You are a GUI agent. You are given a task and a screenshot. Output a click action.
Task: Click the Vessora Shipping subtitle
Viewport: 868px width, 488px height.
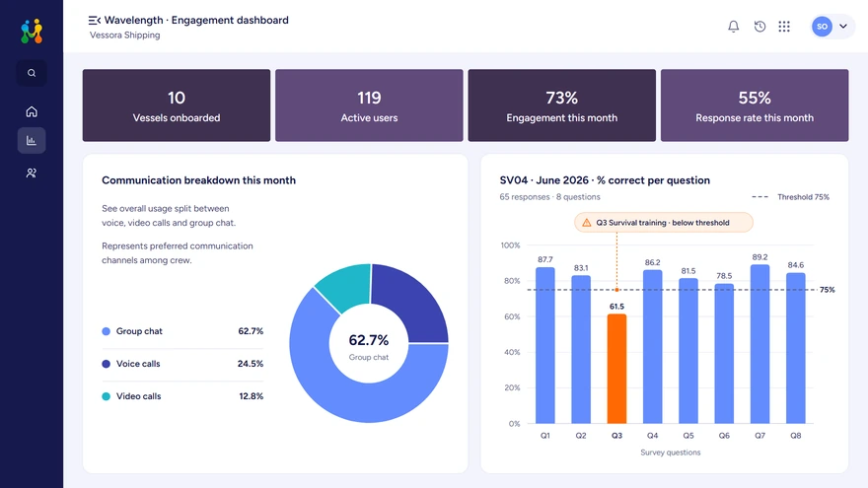tap(125, 35)
